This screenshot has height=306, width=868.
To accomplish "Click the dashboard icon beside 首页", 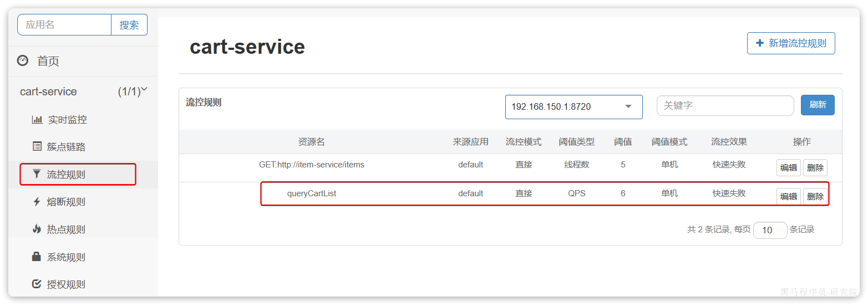I will tap(23, 60).
